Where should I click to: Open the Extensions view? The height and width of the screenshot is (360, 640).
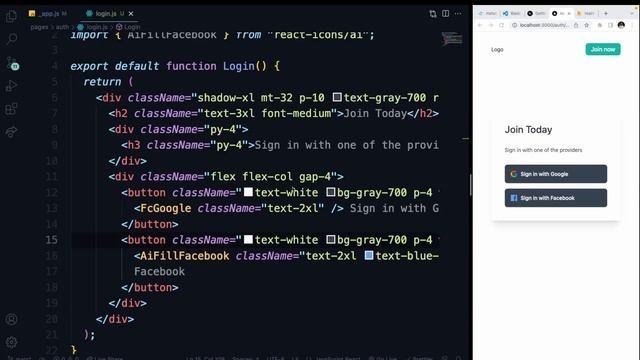tap(11, 109)
